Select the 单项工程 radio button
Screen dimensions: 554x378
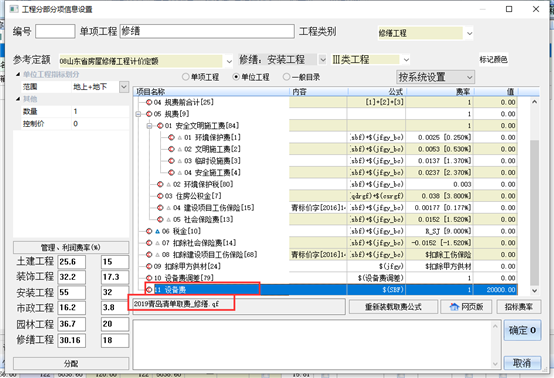point(186,77)
